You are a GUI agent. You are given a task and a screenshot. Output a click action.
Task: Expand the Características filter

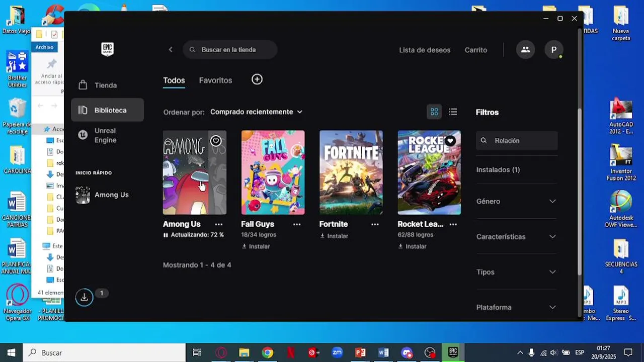coord(516,236)
